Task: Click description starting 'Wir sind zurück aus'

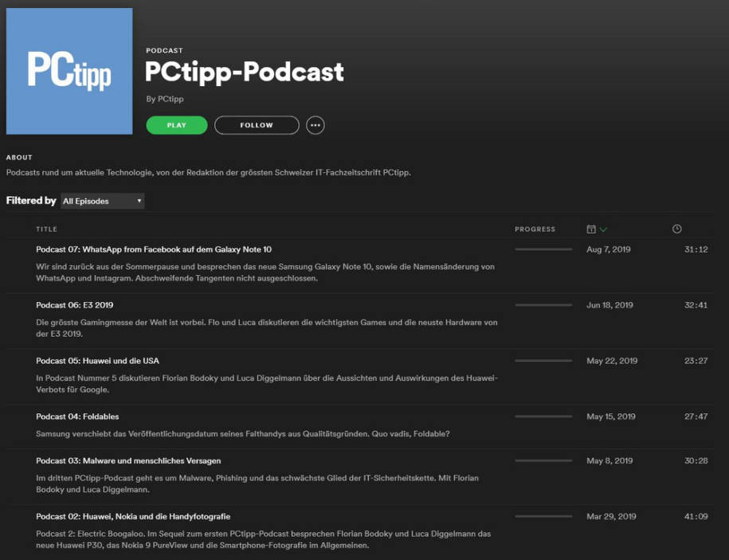Action: 265,272
